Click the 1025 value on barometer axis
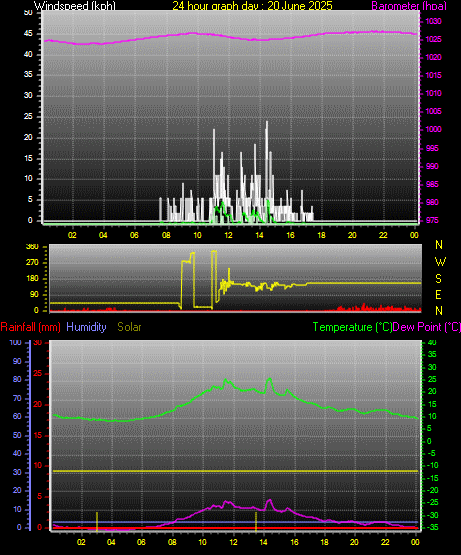Image resolution: width=461 pixels, height=555 pixels. point(433,39)
